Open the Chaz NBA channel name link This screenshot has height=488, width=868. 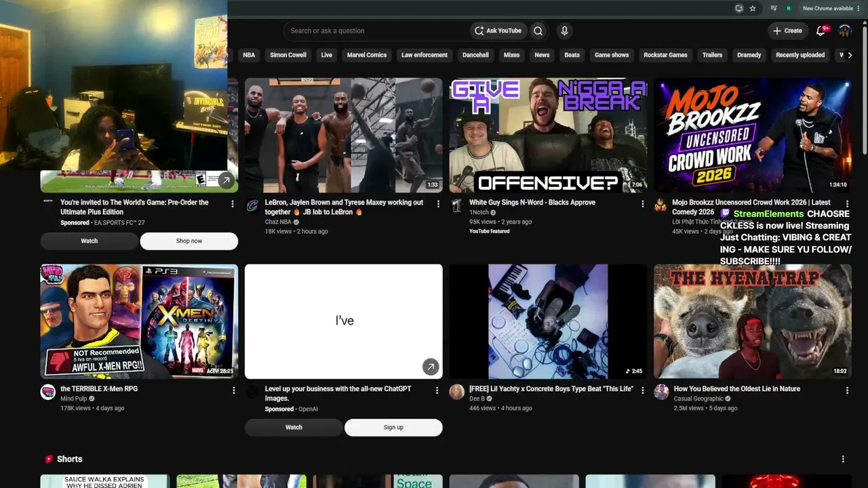pos(278,222)
